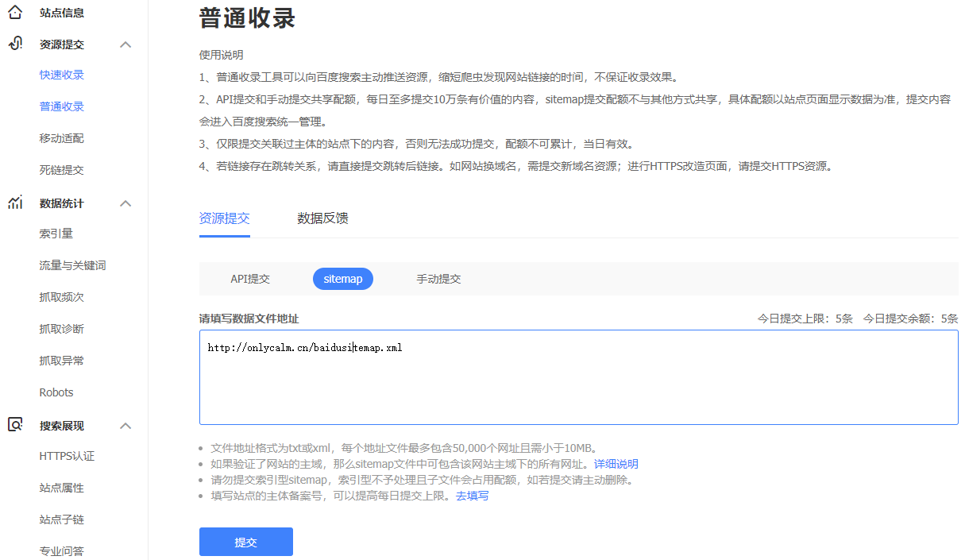Viewport: 965px width, 560px height.
Task: Open 站点信息 in the sidebar
Action: point(62,13)
